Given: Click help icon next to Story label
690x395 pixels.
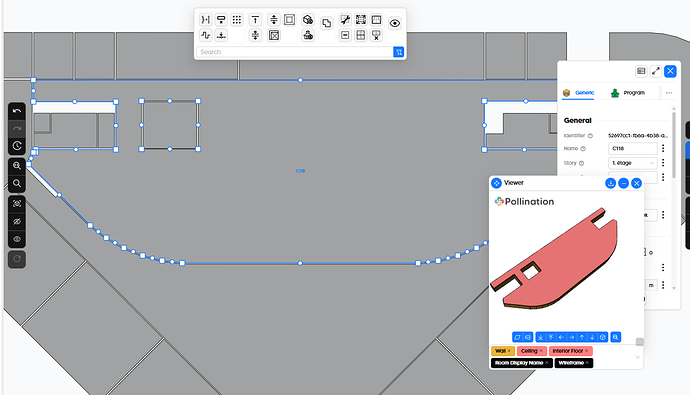Looking at the screenshot, I should coord(581,163).
